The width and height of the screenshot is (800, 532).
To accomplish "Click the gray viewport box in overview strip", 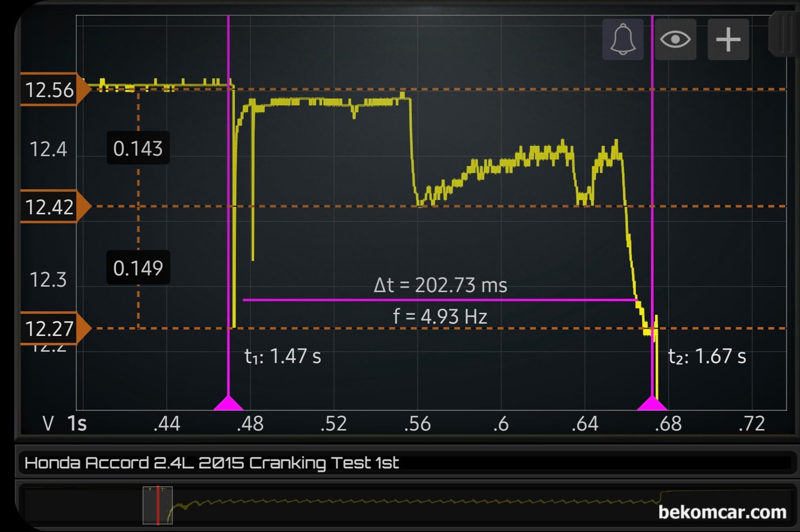I will point(157,505).
